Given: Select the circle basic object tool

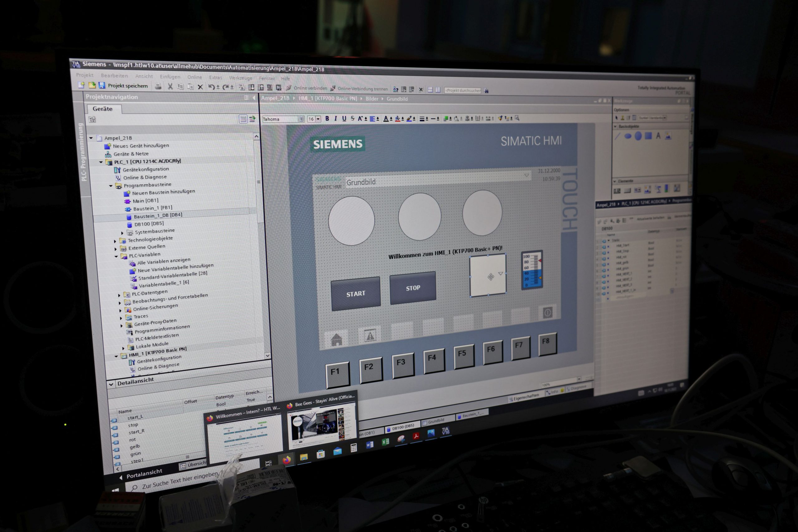Looking at the screenshot, I should point(638,137).
